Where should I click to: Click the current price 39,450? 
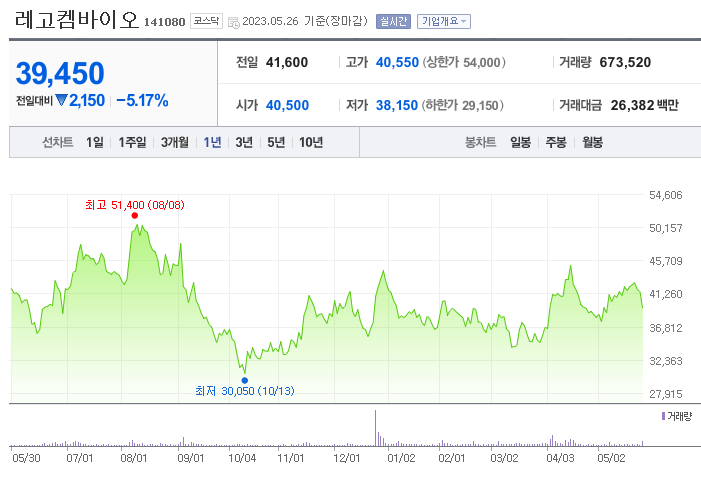(x=60, y=73)
